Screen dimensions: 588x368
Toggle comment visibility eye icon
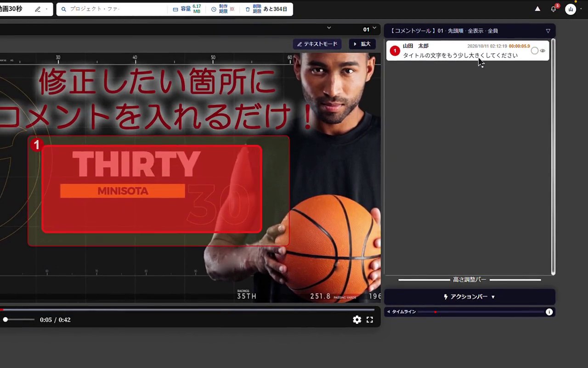(543, 51)
